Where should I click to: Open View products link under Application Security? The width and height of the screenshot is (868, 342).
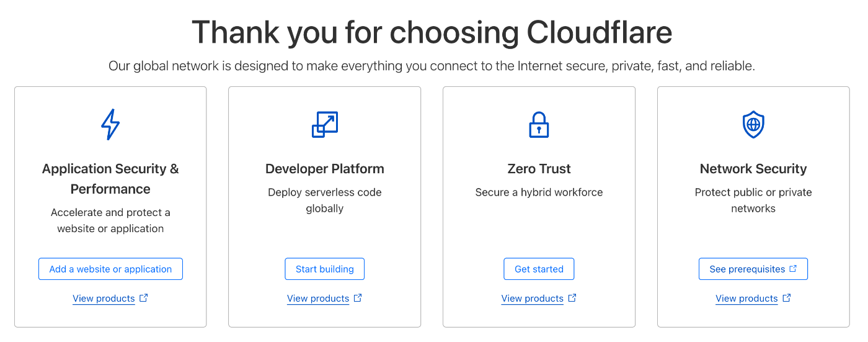(x=104, y=299)
